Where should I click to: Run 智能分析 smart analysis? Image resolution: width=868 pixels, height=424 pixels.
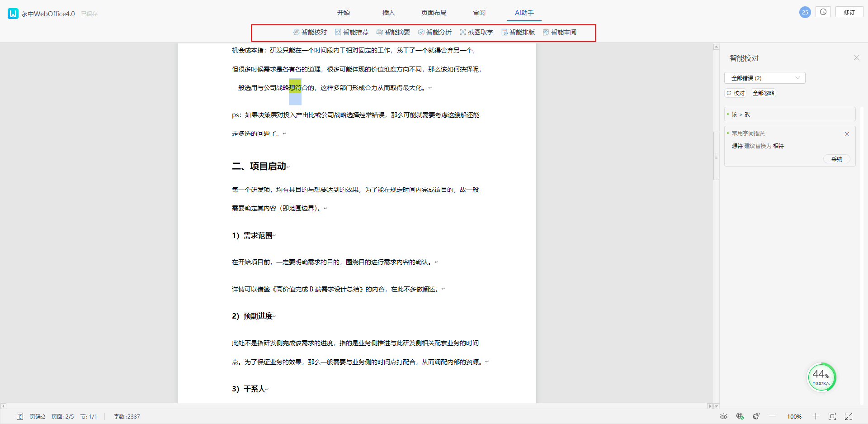(x=435, y=32)
